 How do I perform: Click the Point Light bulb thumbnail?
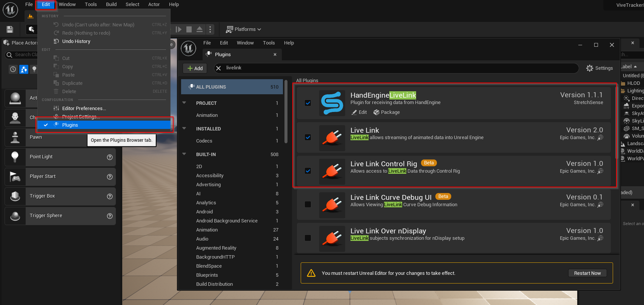click(15, 157)
